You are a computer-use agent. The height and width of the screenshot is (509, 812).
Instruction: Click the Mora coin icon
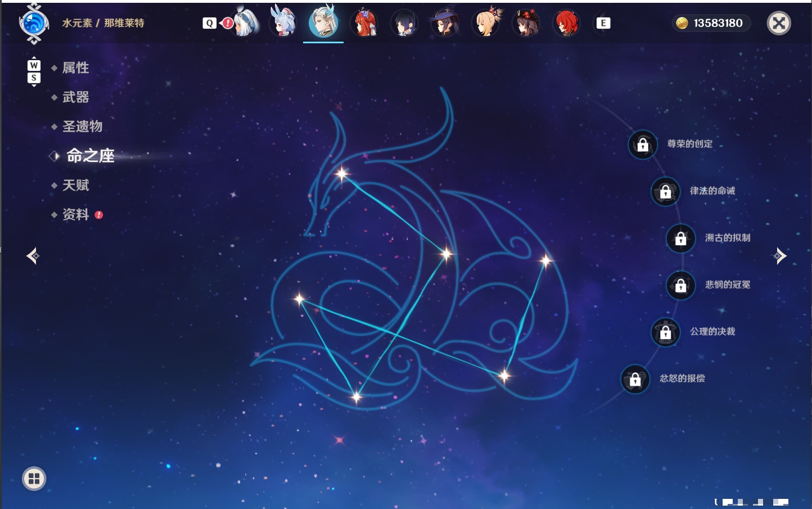click(x=682, y=23)
